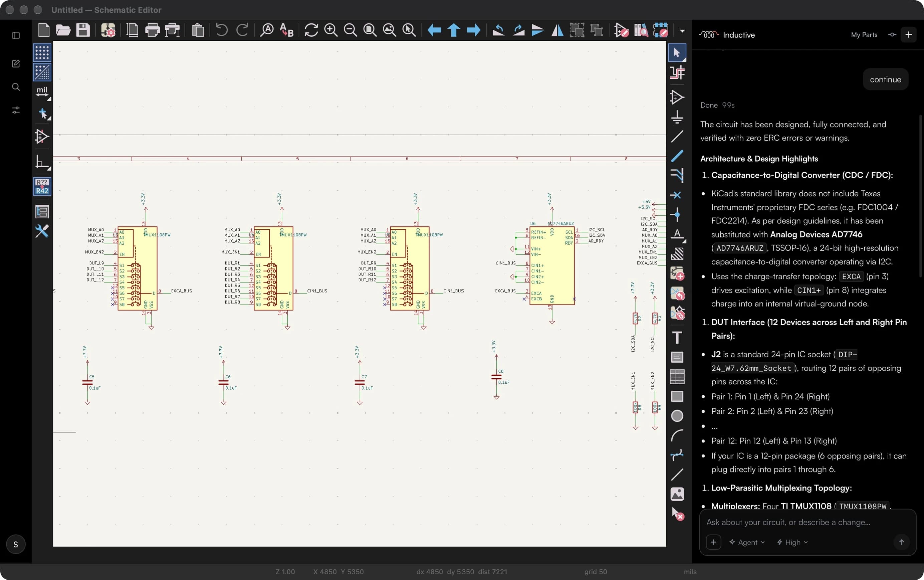Zoom in on the schematic
This screenshot has height=580, width=924.
tap(330, 30)
